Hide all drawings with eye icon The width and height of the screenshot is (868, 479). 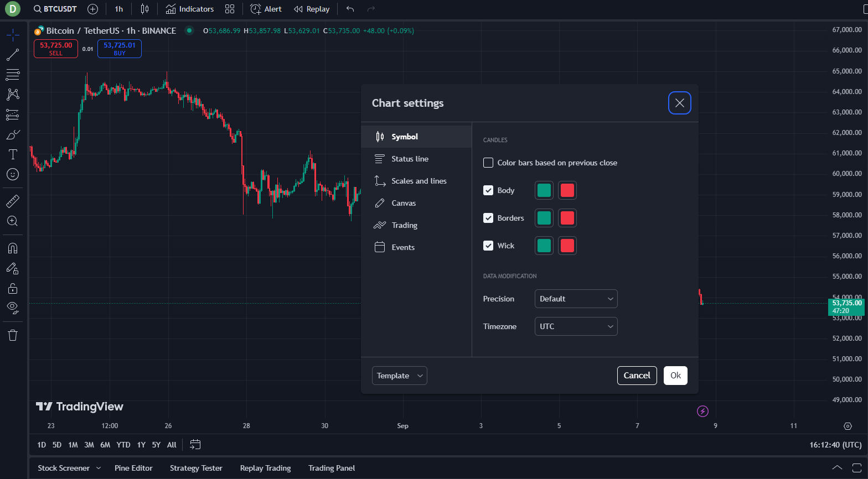[x=13, y=308]
